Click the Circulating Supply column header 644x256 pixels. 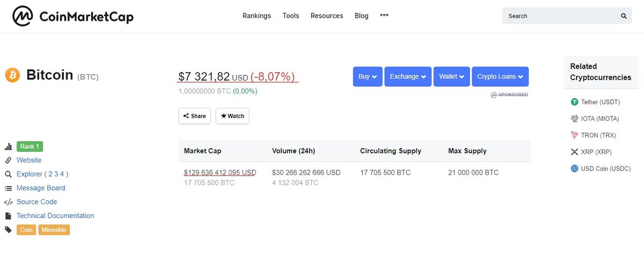[x=391, y=151]
